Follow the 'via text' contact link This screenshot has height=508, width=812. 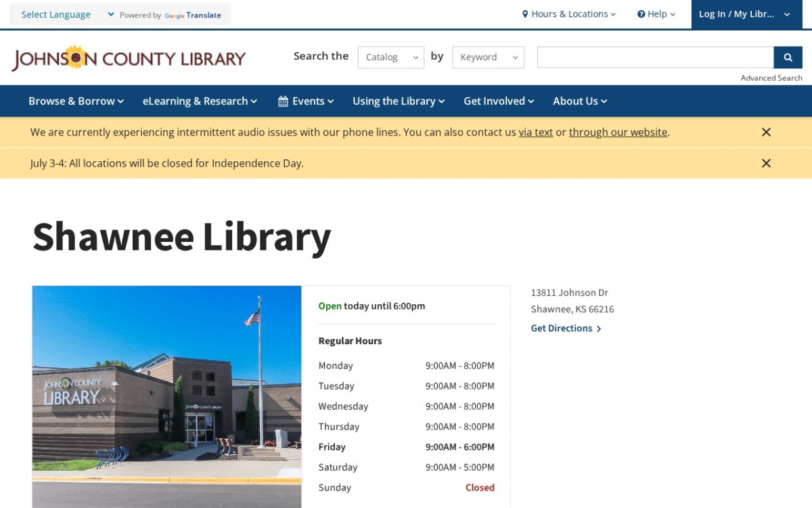pos(536,132)
